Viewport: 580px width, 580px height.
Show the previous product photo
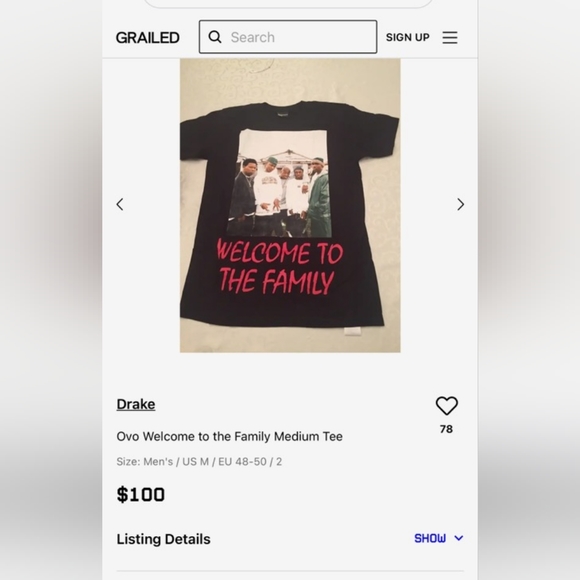tap(120, 204)
